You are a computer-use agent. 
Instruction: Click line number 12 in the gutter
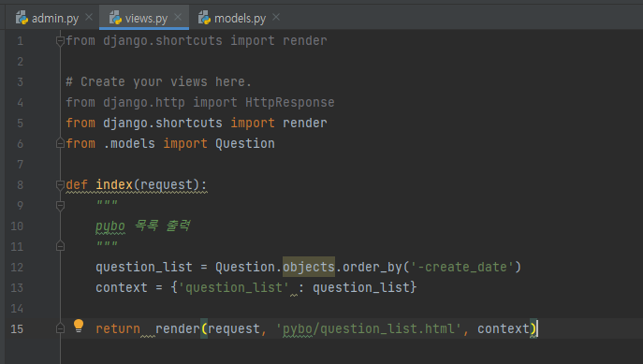[x=17, y=268]
